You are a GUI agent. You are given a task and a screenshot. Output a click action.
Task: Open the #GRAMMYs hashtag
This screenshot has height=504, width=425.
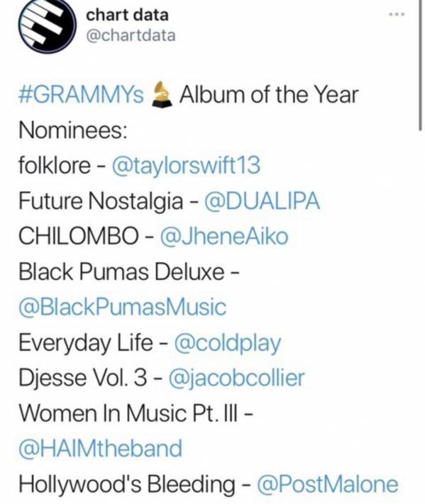coord(81,94)
